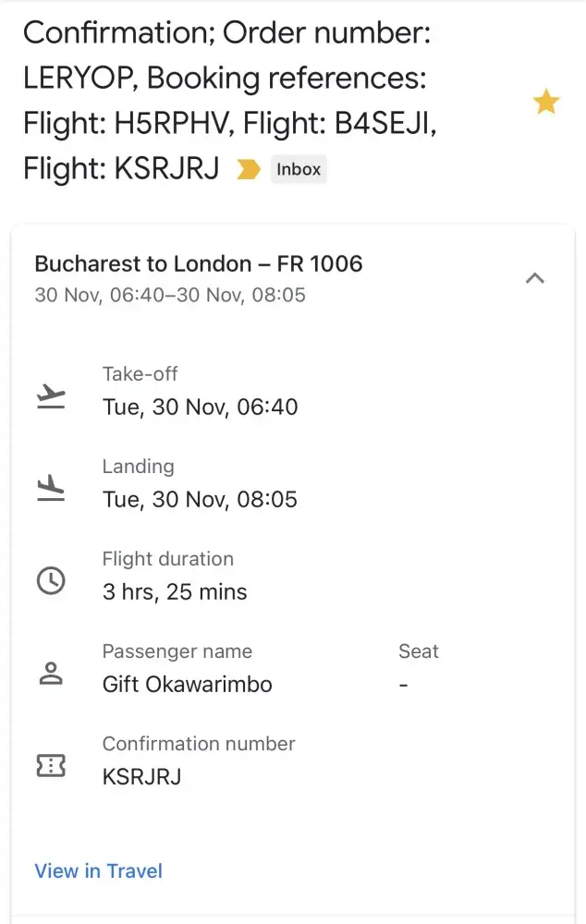Click the clock flight duration icon
This screenshot has width=586, height=924.
coord(51,580)
